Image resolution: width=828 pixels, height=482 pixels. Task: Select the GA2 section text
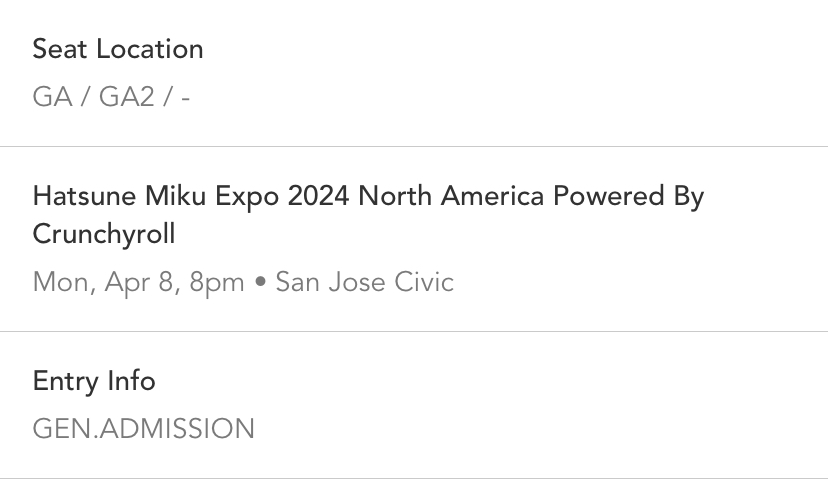click(126, 99)
